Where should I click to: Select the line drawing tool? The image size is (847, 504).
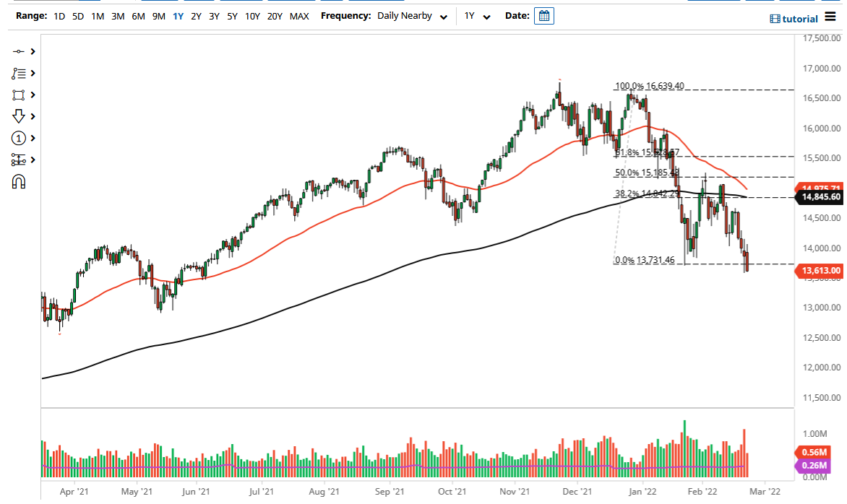pos(18,51)
